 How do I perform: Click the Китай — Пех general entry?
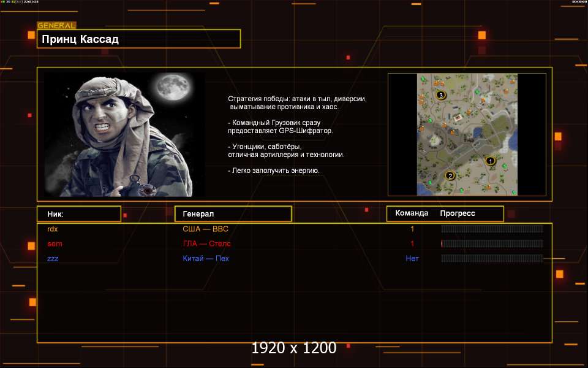pyautogui.click(x=206, y=258)
